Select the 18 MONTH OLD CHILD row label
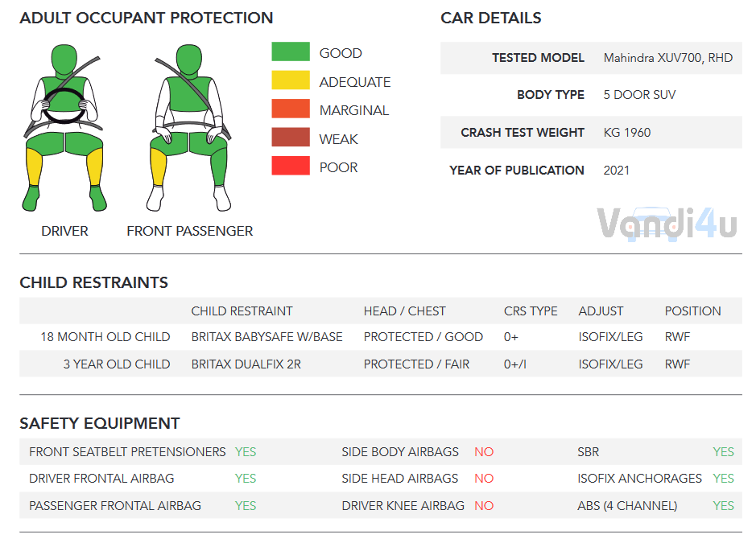The image size is (756, 539). click(x=105, y=337)
